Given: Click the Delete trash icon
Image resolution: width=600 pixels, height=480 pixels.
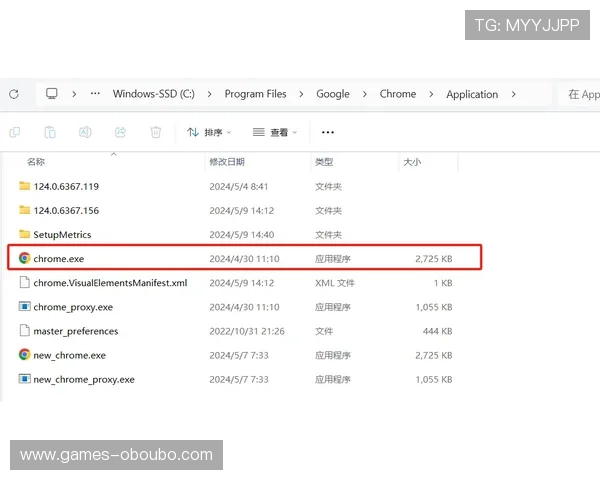Looking at the screenshot, I should coord(156,132).
